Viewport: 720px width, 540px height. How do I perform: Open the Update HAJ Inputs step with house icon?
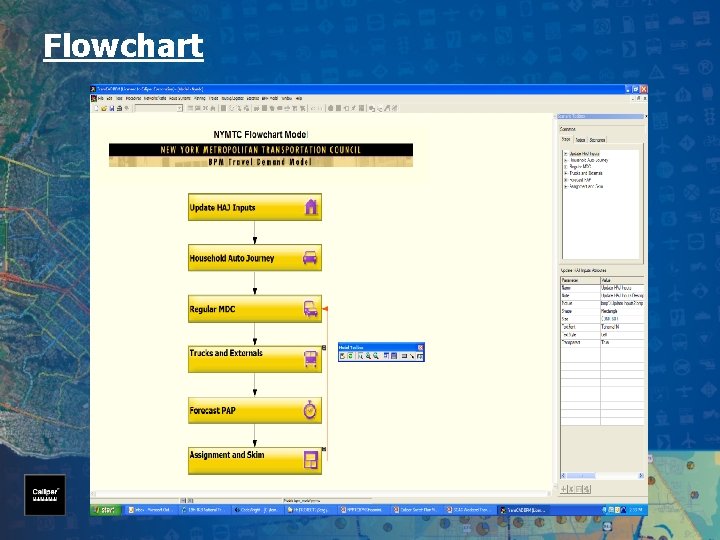(255, 207)
